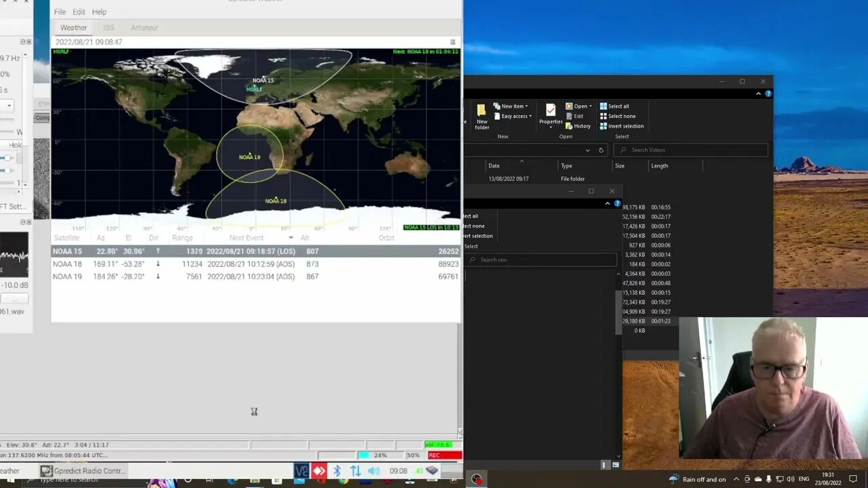Select the NOAA 18 row
The width and height of the screenshot is (868, 488).
tap(256, 264)
